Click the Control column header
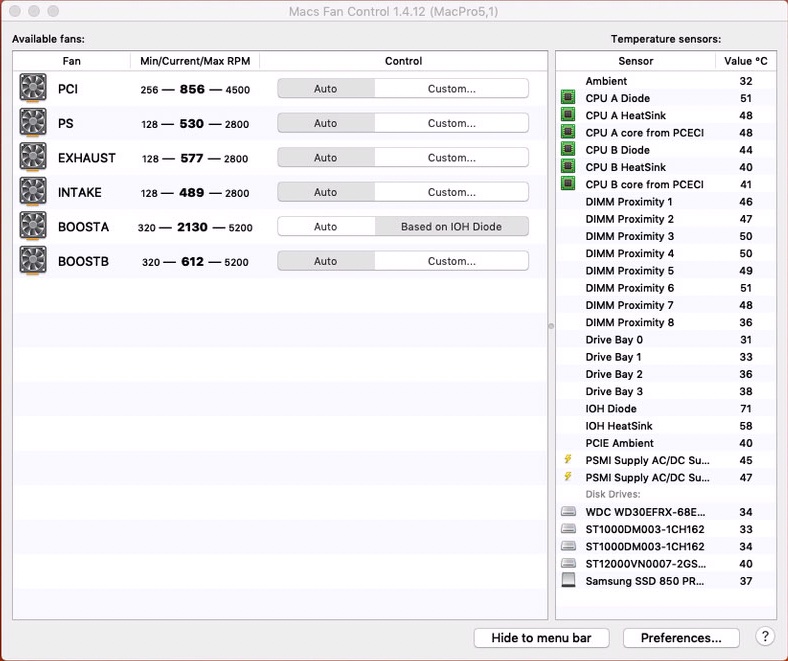The image size is (788, 661). click(x=403, y=61)
